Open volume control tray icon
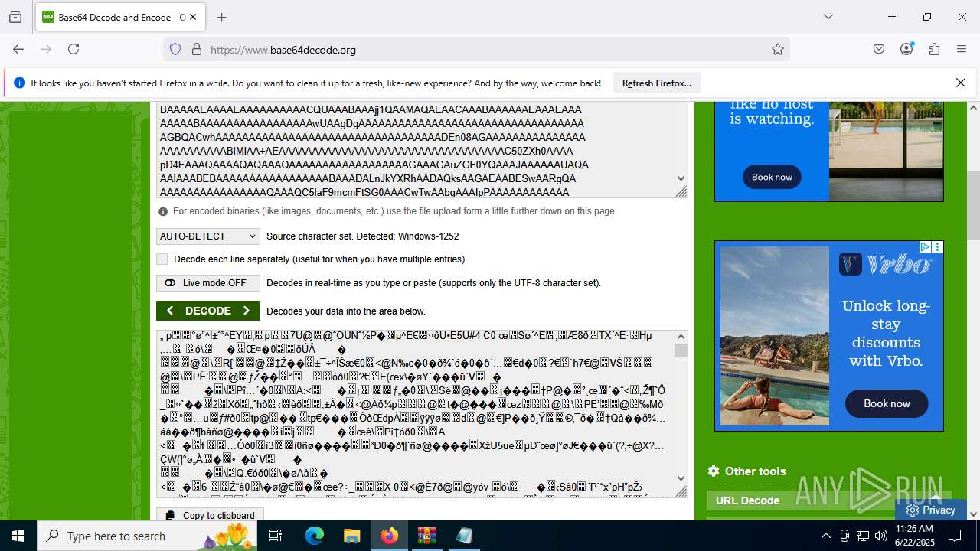Screen dimensions: 980x551 (x=881, y=536)
